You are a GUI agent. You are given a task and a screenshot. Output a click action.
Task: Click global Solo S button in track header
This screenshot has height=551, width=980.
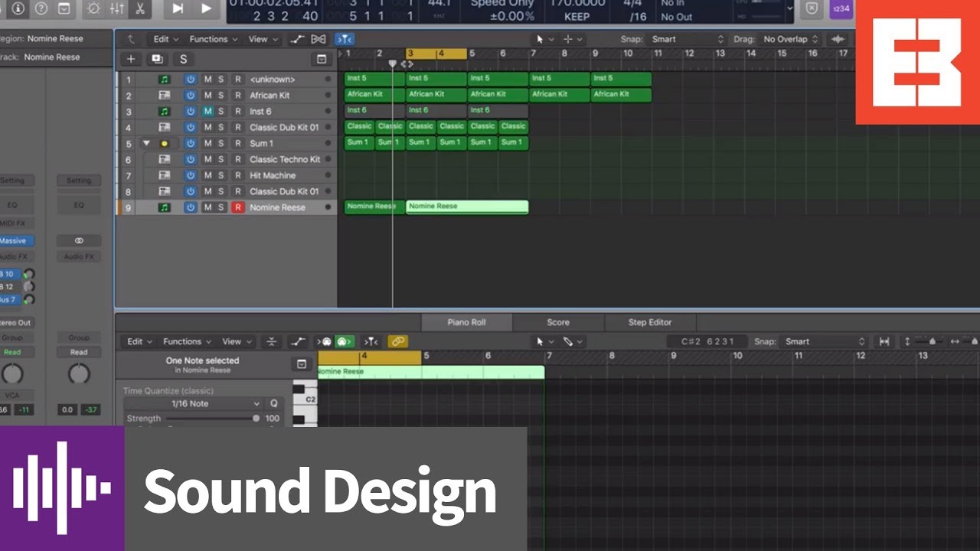[183, 59]
